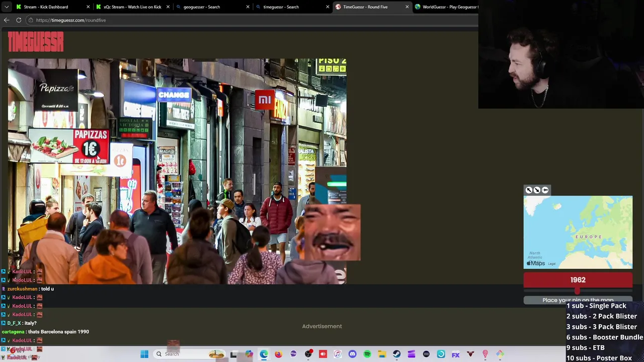Open the pink map-pin app on taskbar

pos(485,354)
